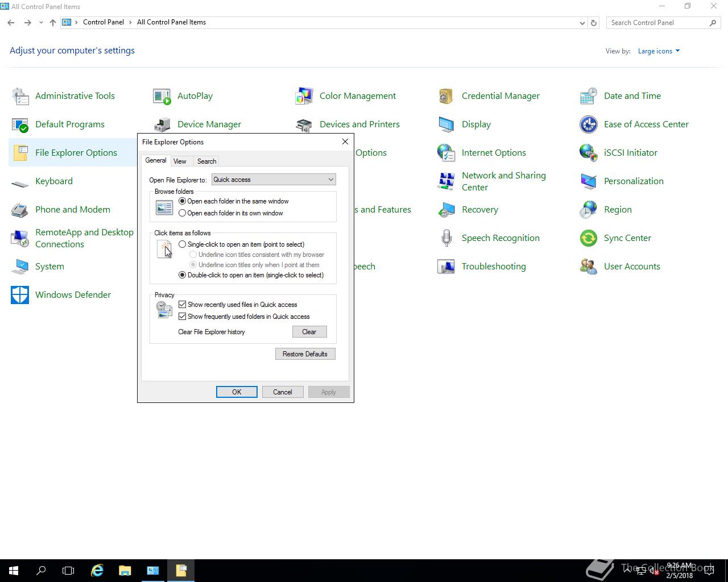Open Device Manager icon
This screenshot has width=728, height=582.
click(x=162, y=124)
